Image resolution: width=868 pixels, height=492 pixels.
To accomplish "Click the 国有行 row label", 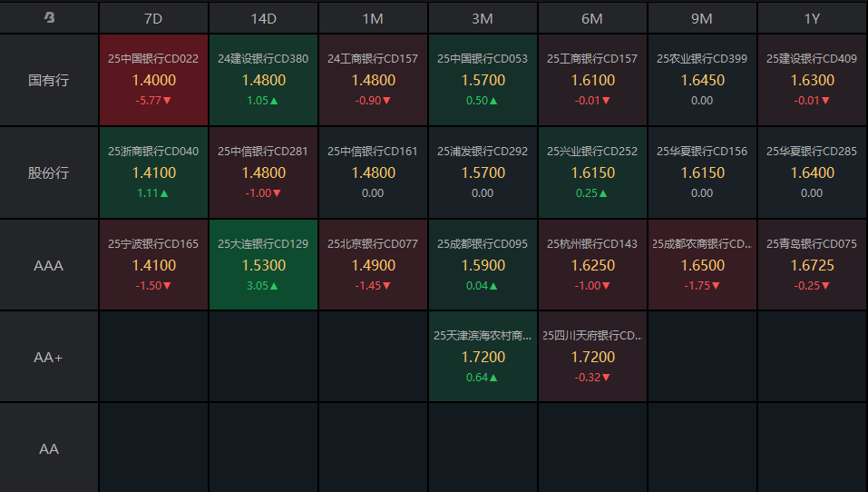I will coord(49,80).
